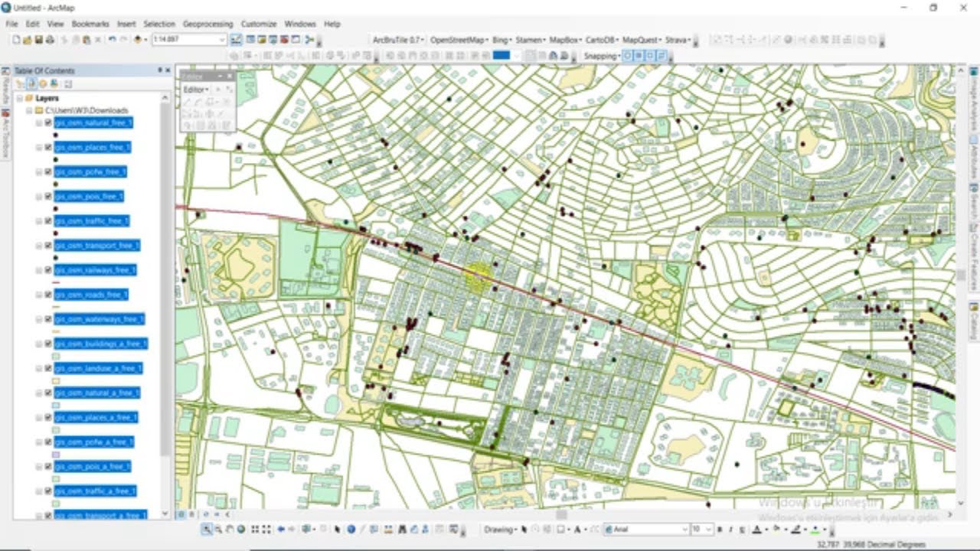The height and width of the screenshot is (551, 980).
Task: Open the Drawing menu button
Action: (501, 530)
